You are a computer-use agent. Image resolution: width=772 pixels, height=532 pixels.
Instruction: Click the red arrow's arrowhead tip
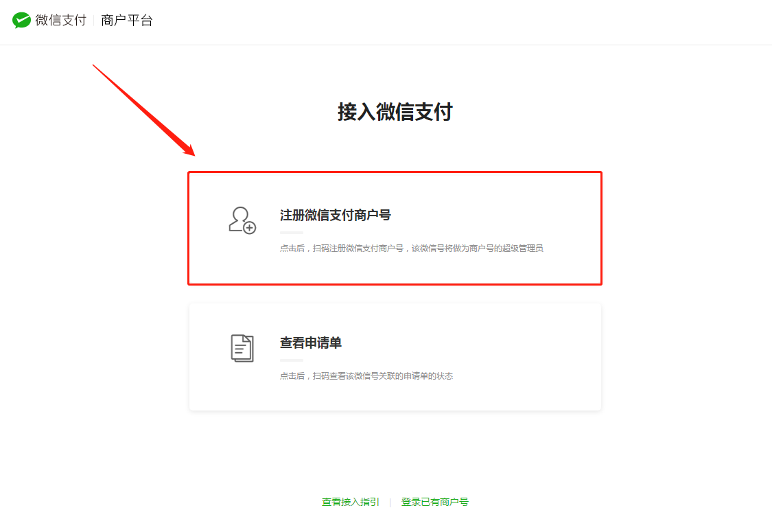pyautogui.click(x=193, y=154)
